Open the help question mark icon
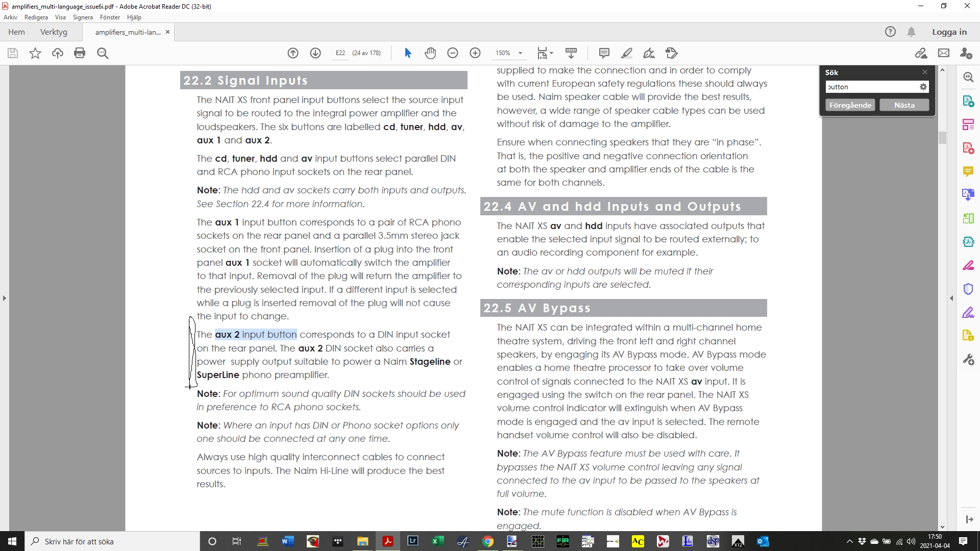Screen dimensions: 980x551 point(890,32)
